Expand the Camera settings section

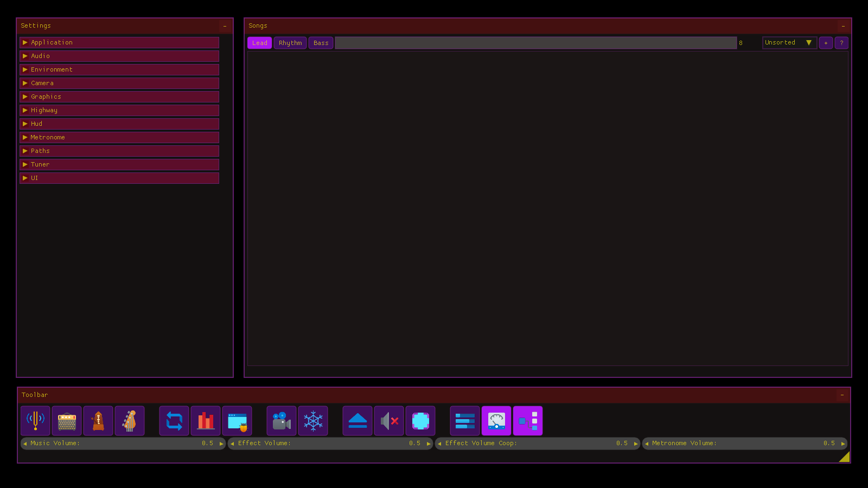tap(119, 83)
